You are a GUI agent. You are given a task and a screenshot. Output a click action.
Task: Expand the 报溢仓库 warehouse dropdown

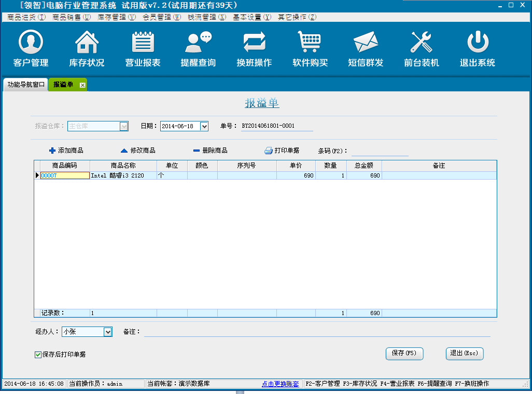pos(124,126)
